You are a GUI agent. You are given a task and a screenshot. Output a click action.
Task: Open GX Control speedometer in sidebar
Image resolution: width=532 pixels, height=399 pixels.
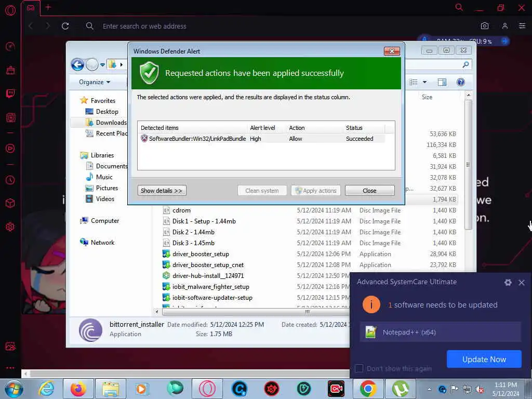coord(10,46)
